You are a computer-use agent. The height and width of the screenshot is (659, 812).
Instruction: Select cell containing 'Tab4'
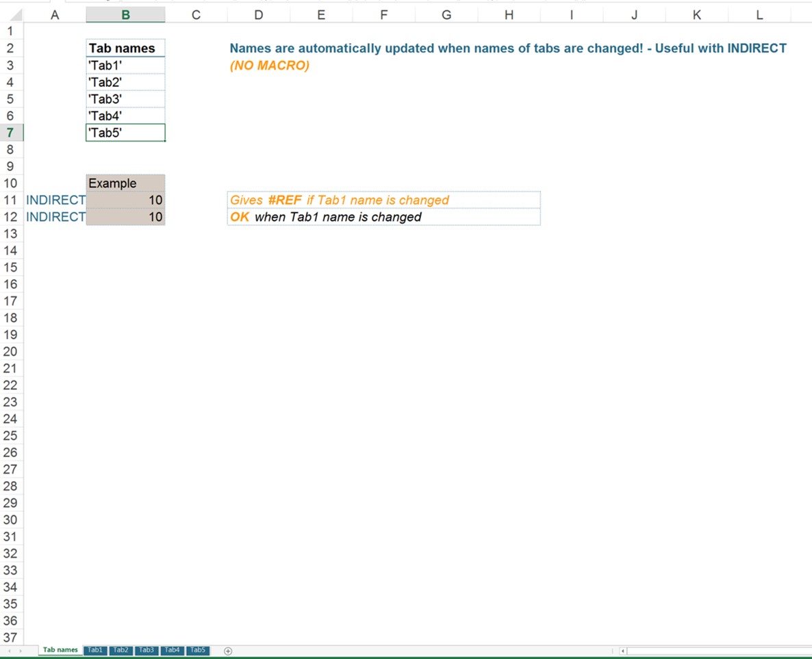[126, 116]
